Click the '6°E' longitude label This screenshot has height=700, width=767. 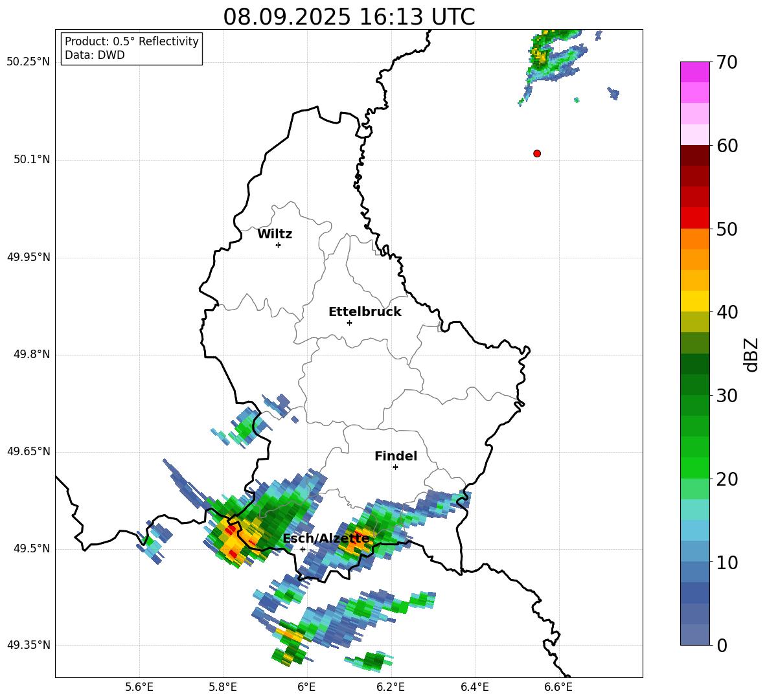tap(306, 687)
